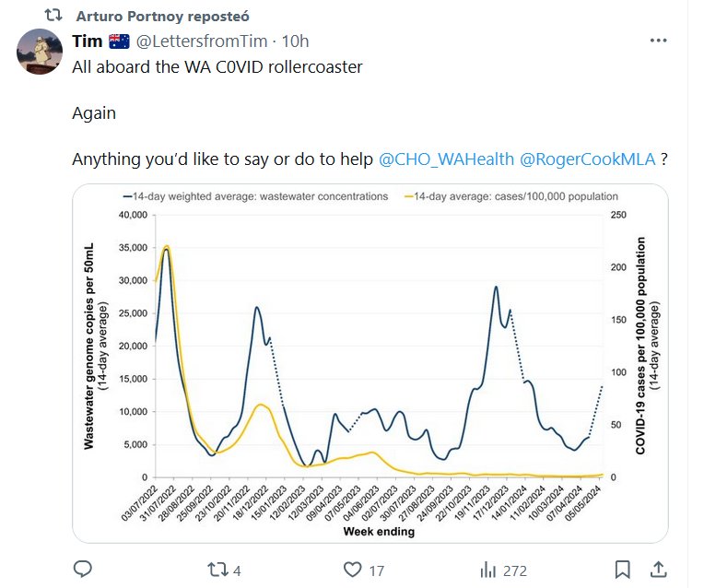704x588 pixels.
Task: Open the @LettersfromTim handle
Action: [202, 41]
